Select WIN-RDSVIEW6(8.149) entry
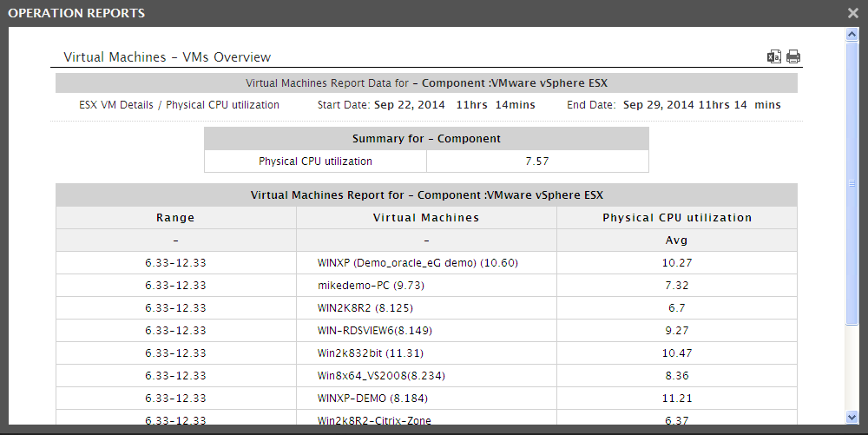The width and height of the screenshot is (868, 435). pos(375,331)
